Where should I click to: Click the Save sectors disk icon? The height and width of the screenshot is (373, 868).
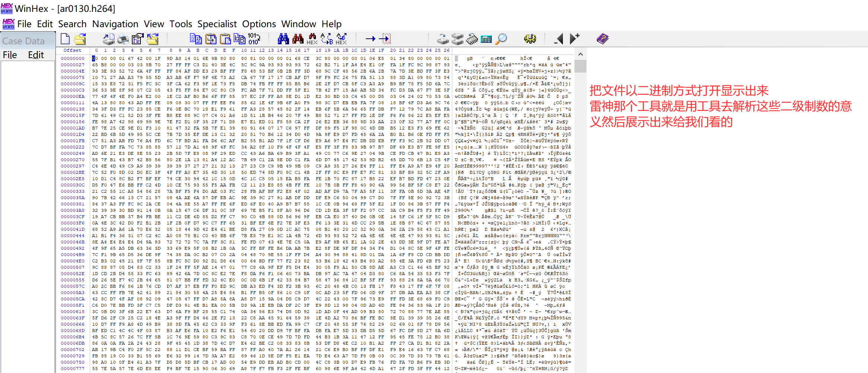[109, 39]
